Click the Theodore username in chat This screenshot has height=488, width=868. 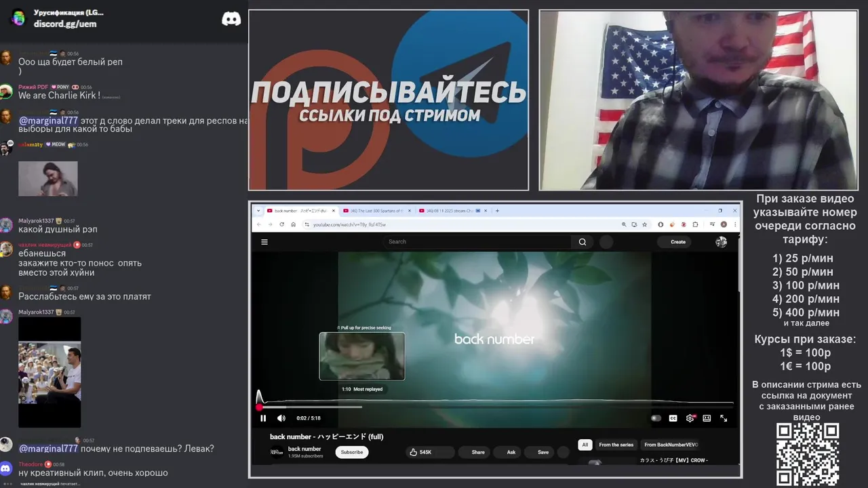point(31,464)
